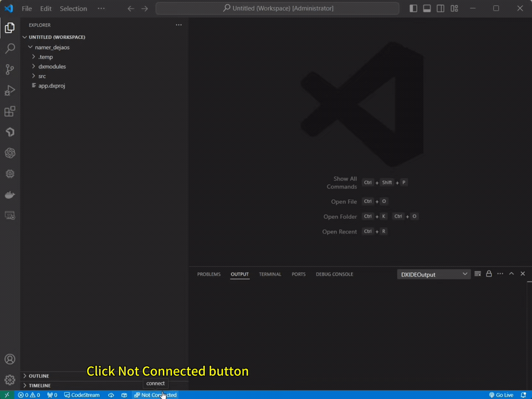
Task: Open the Docker whale icon
Action: pyautogui.click(x=10, y=195)
